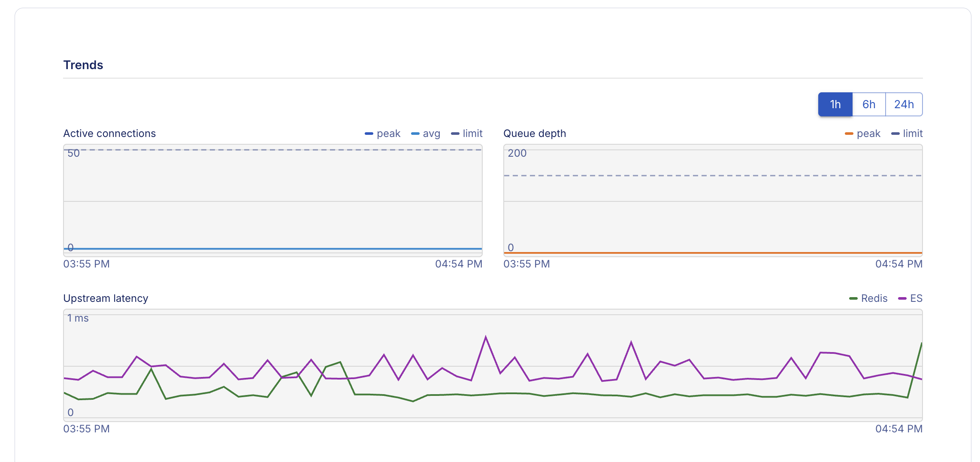Select the 1h time range
This screenshot has width=980, height=462.
835,104
